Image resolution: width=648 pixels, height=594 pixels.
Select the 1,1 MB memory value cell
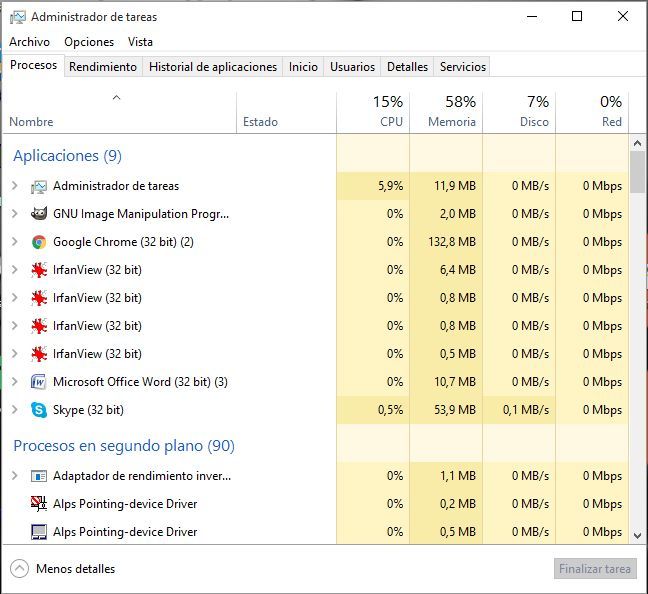pyautogui.click(x=446, y=476)
